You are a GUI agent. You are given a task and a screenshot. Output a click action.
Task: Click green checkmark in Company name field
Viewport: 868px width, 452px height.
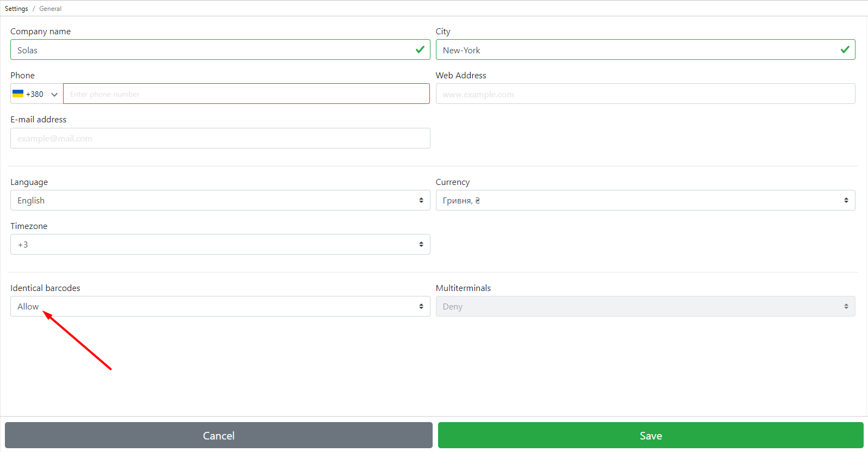coord(420,49)
